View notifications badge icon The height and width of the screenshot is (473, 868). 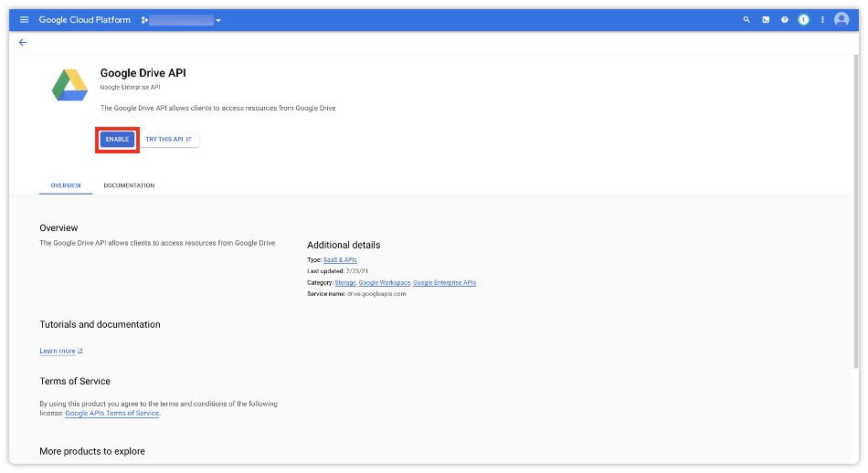[803, 20]
